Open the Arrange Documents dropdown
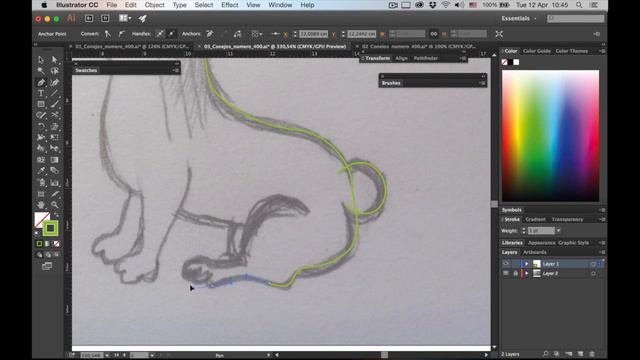640x360 pixels. (125, 18)
